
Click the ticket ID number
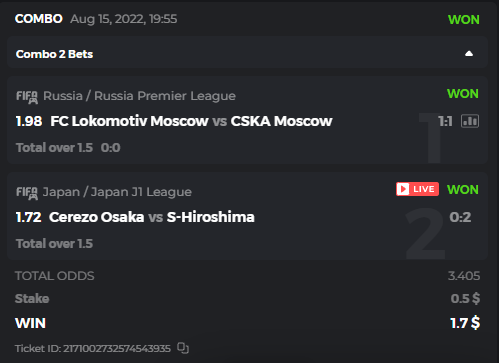(117, 348)
